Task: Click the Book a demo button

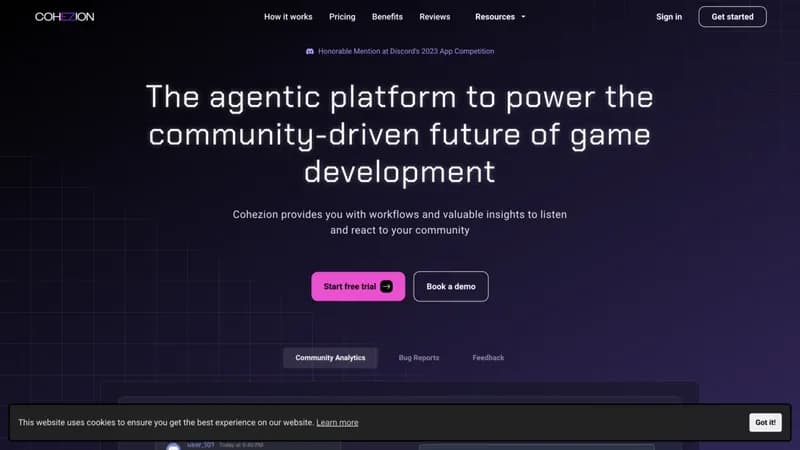Action: [x=451, y=287]
